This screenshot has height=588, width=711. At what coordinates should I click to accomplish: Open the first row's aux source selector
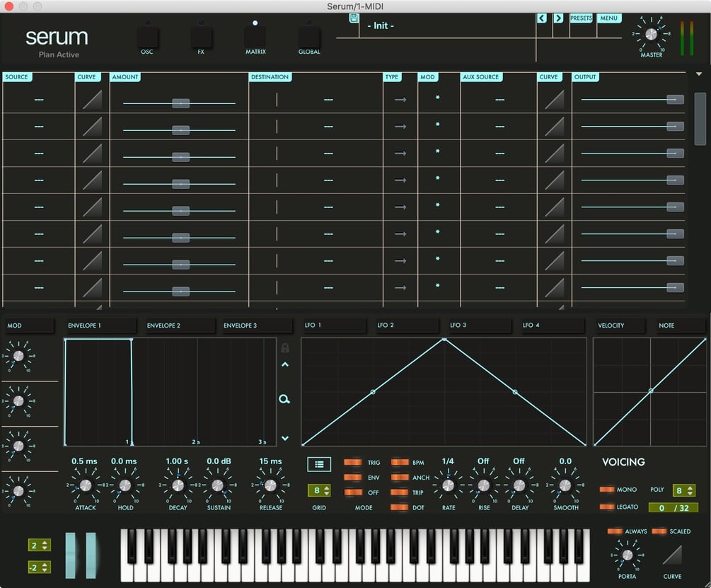coord(499,99)
